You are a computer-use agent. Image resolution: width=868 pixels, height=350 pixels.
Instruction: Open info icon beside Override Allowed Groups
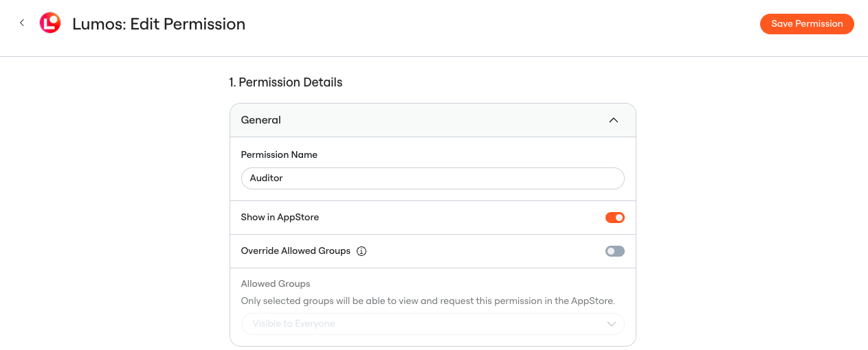coord(361,251)
